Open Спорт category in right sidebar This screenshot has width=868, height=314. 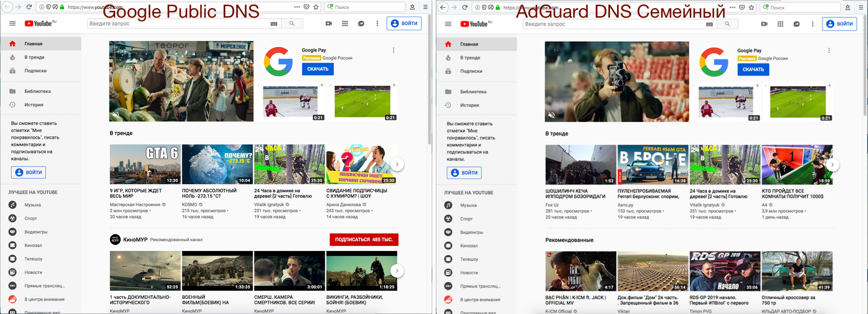coord(476,219)
